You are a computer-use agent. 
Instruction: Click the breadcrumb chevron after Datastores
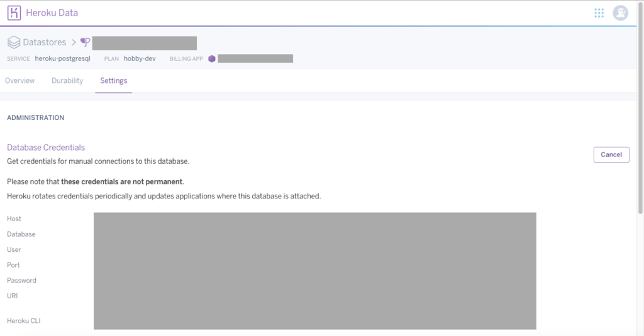[x=74, y=42]
